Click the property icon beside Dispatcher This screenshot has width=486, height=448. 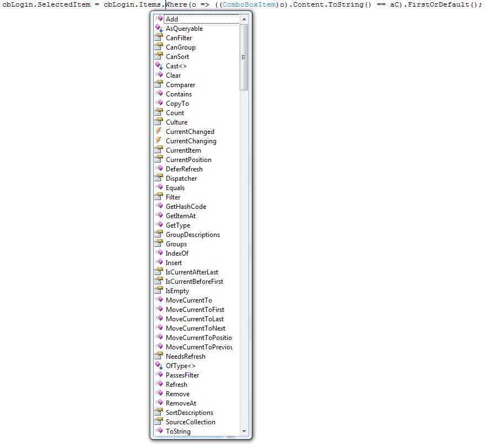(159, 178)
